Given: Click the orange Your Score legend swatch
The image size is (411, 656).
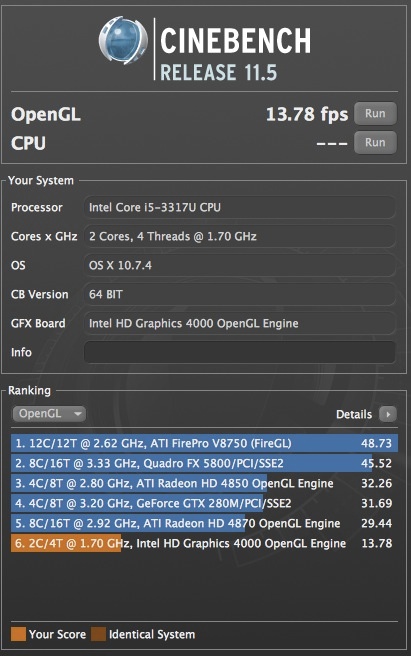Looking at the screenshot, I should click(18, 634).
